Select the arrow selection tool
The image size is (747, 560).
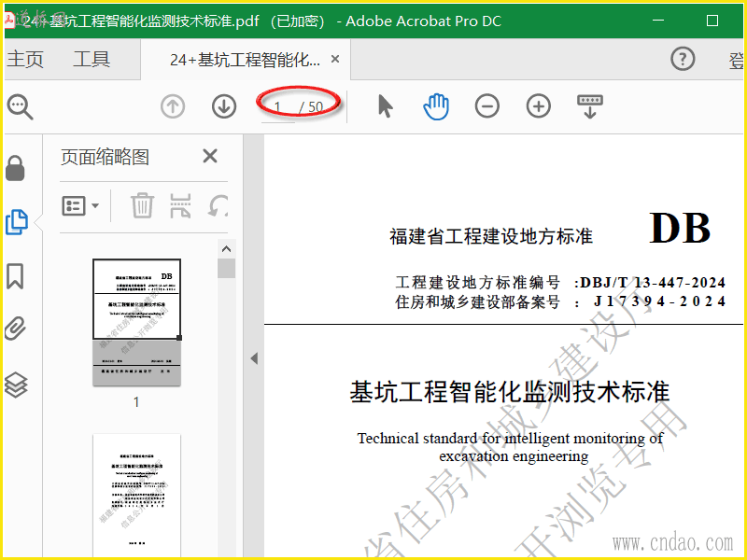point(385,106)
